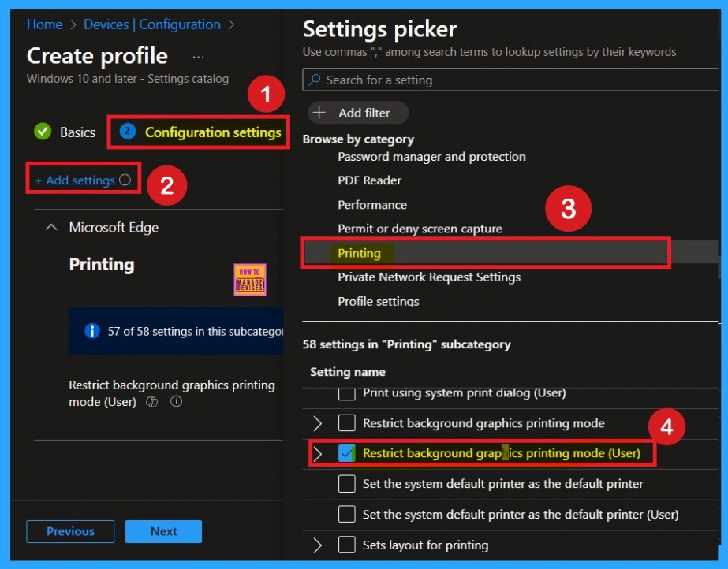Click the Home breadcrumb link
Viewport: 728px width, 569px height.
[x=45, y=24]
